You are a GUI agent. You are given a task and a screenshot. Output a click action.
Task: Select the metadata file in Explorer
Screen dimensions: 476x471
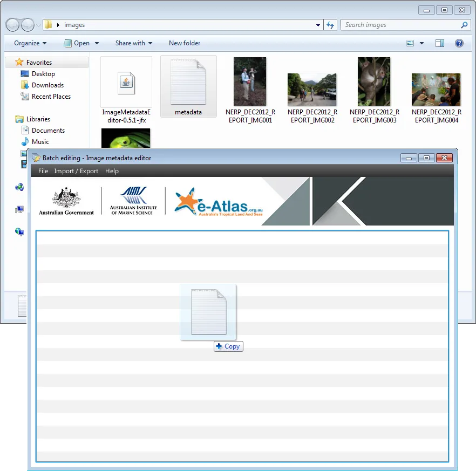188,86
